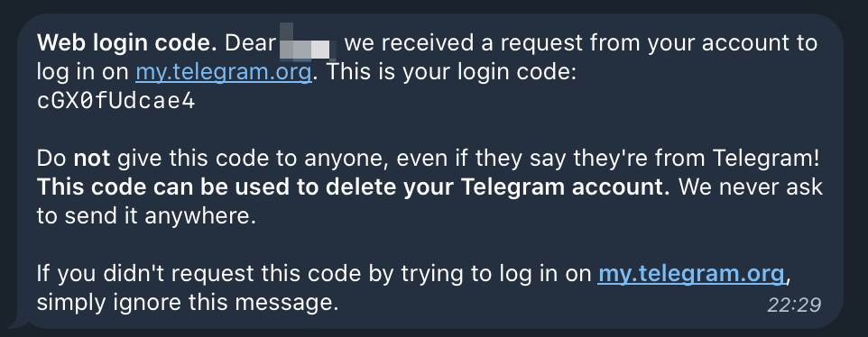Click the message bubble tail at bottom-left corner
The image size is (868, 337).
pos(18,325)
